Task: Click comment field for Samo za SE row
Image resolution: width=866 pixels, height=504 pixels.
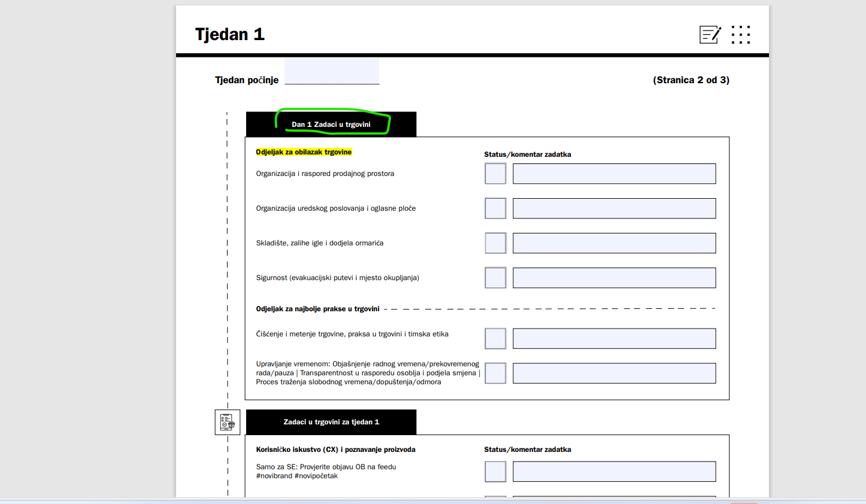Action: pyautogui.click(x=614, y=471)
